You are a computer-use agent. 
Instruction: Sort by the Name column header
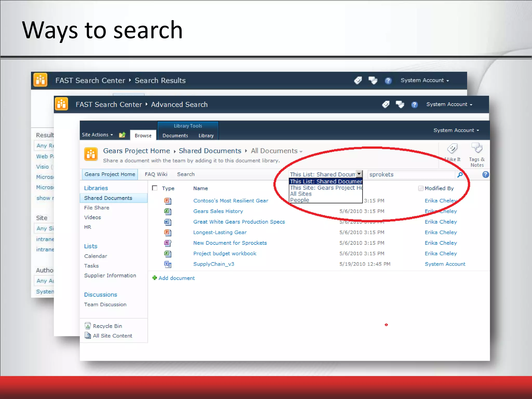point(200,188)
